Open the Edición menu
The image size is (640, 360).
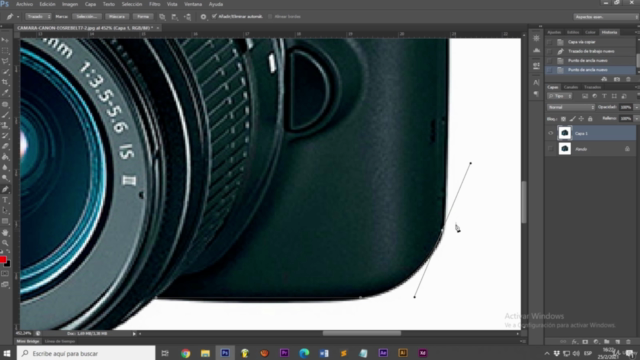click(47, 4)
